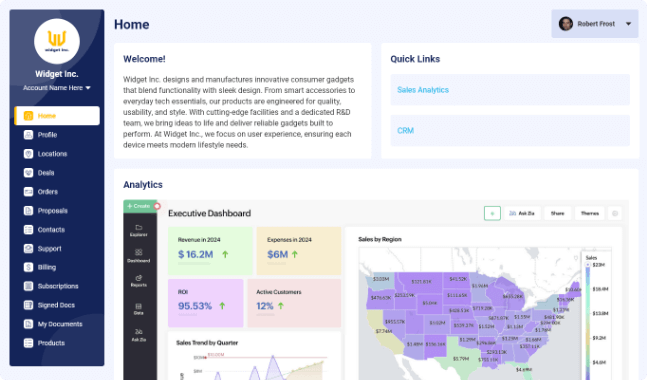Click the Share button

(x=557, y=213)
